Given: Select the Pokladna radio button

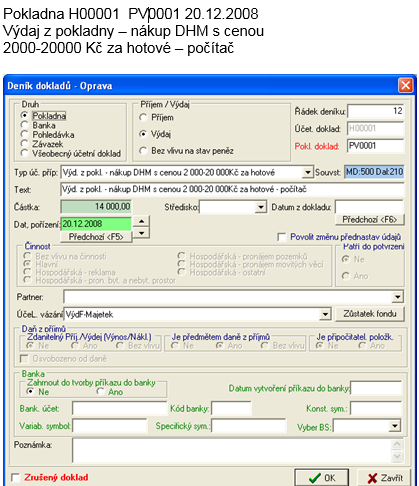Looking at the screenshot, I should click(24, 115).
